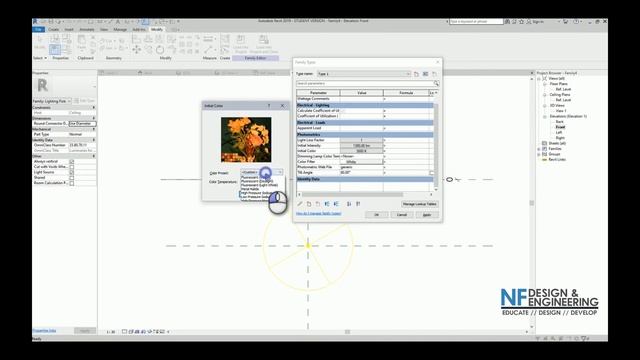640x360 pixels.
Task: Click sort parameters ascending icon
Action: tap(349, 204)
